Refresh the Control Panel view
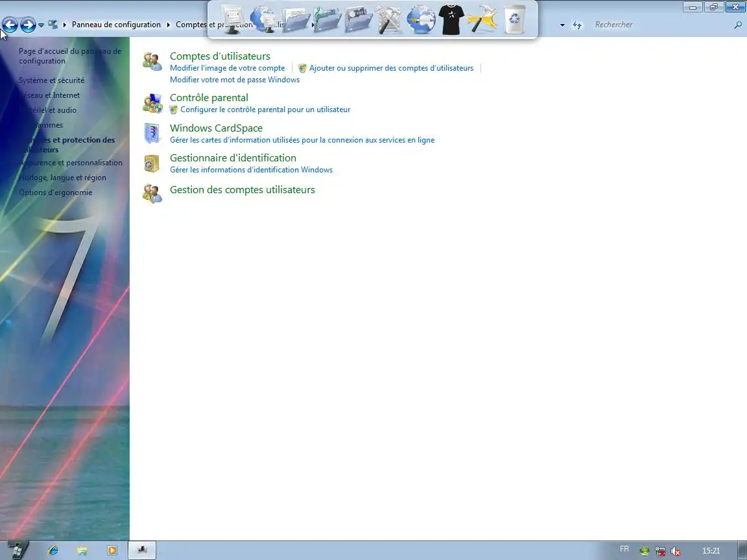Screen dimensions: 747x560 [577, 25]
